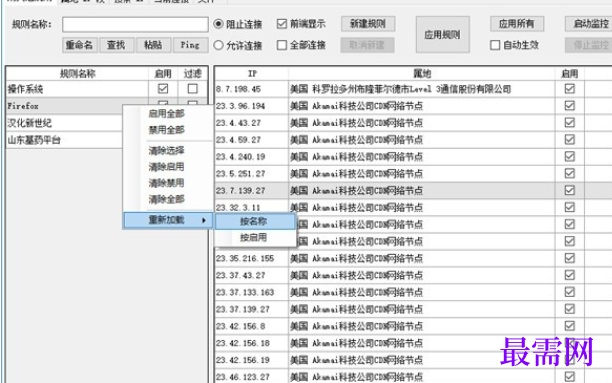Toggle 启用 checkbox for IP 23.37.133.163
The height and width of the screenshot is (383, 612).
(x=569, y=292)
